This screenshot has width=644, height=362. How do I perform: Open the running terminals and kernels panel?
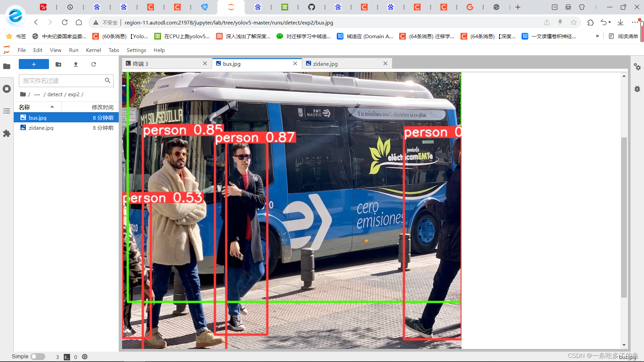coord(7,89)
